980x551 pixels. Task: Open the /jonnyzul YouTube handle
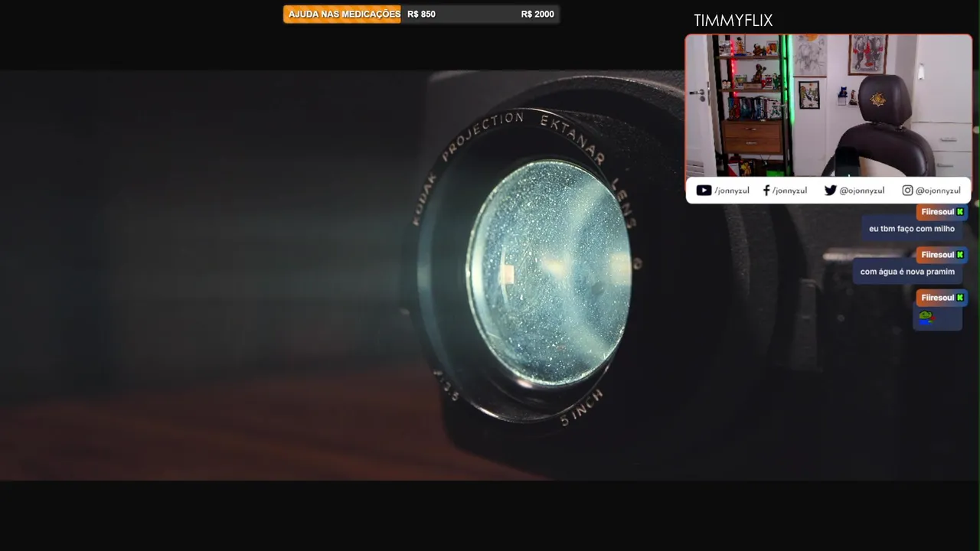pos(732,191)
